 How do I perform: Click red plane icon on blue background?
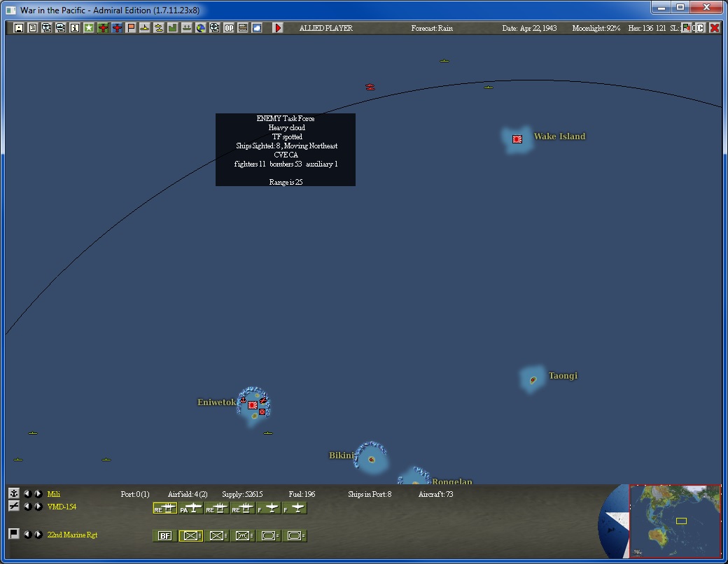116,28
